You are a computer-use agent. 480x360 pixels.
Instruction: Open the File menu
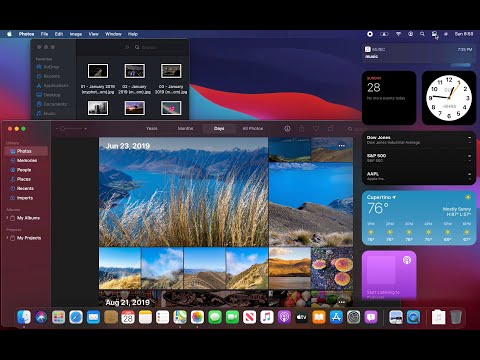click(44, 34)
